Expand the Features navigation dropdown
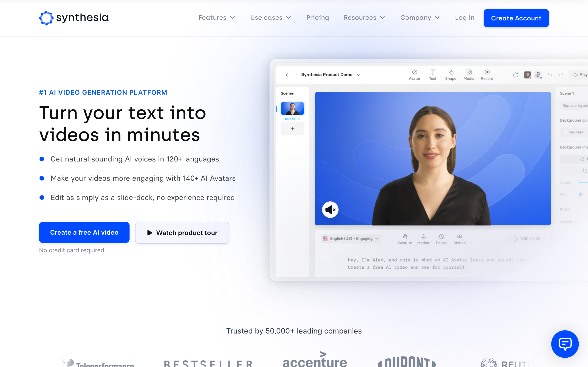The image size is (588, 367). (x=216, y=18)
